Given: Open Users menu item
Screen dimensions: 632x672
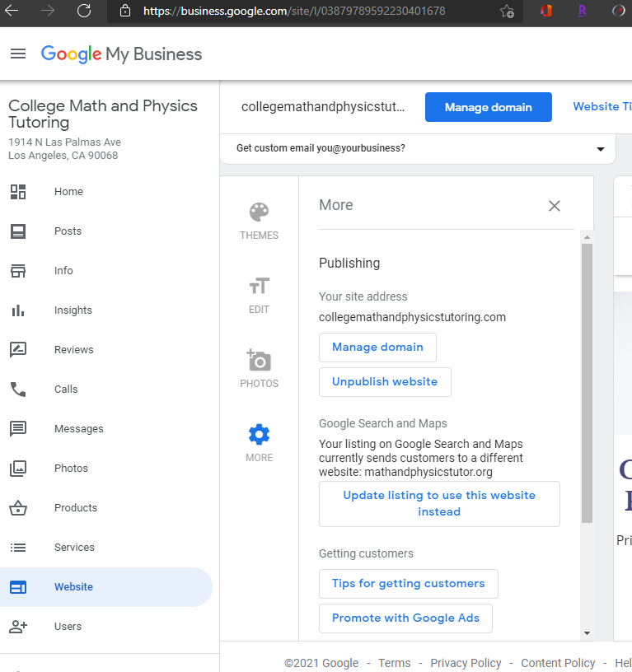Looking at the screenshot, I should [x=68, y=627].
